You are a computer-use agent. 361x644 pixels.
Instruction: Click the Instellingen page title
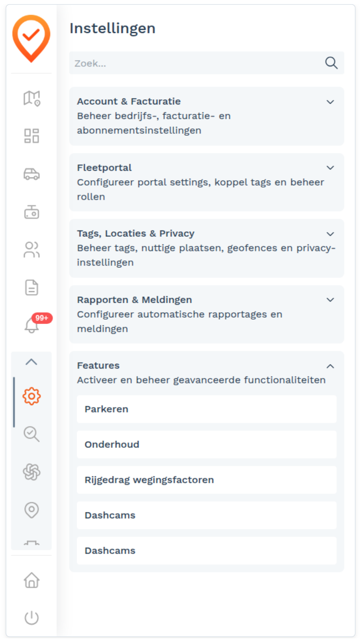point(112,28)
